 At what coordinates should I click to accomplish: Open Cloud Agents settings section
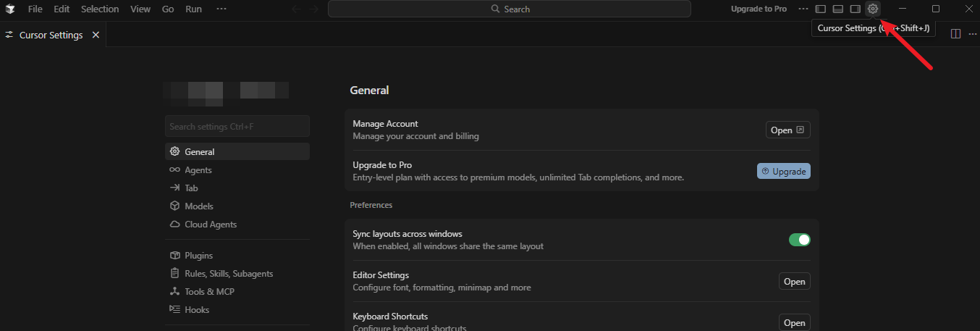click(x=237, y=224)
